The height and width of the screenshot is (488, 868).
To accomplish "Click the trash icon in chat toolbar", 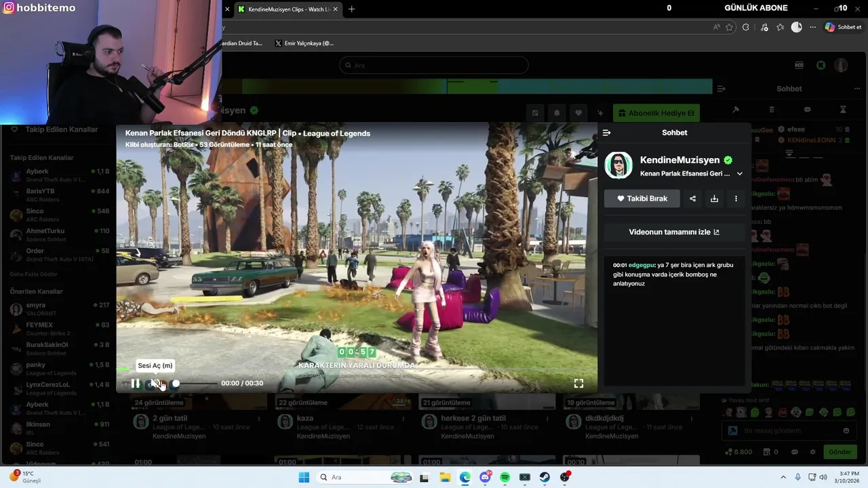I will (x=771, y=110).
